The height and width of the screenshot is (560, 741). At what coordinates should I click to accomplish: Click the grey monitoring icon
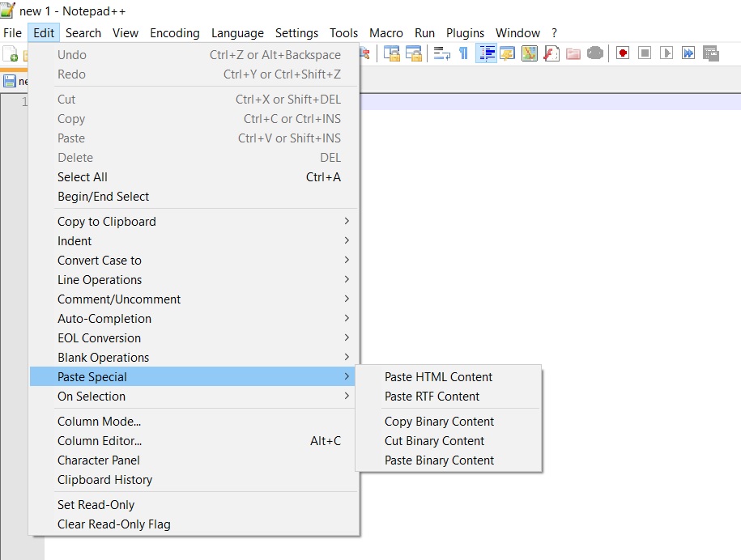(595, 53)
